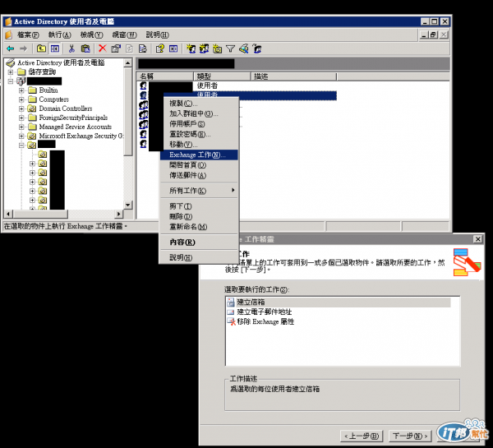Open Properties via the toolbar icon

[116, 48]
